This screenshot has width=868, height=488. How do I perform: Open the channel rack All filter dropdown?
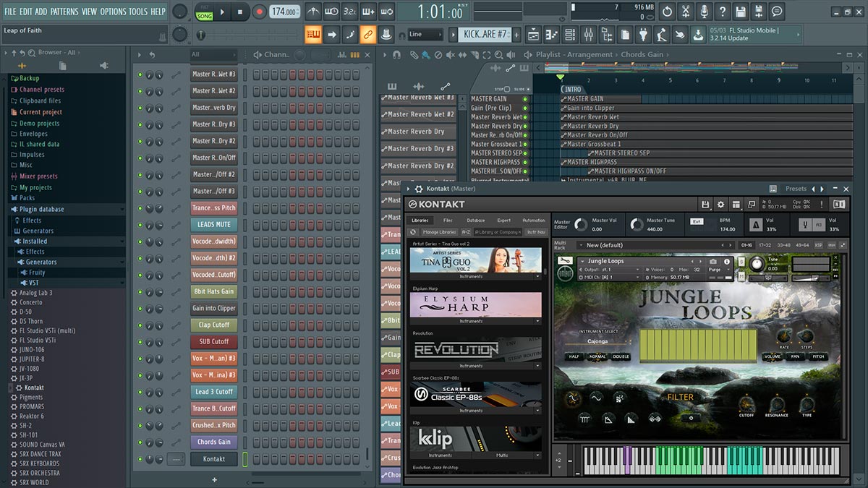[213, 55]
